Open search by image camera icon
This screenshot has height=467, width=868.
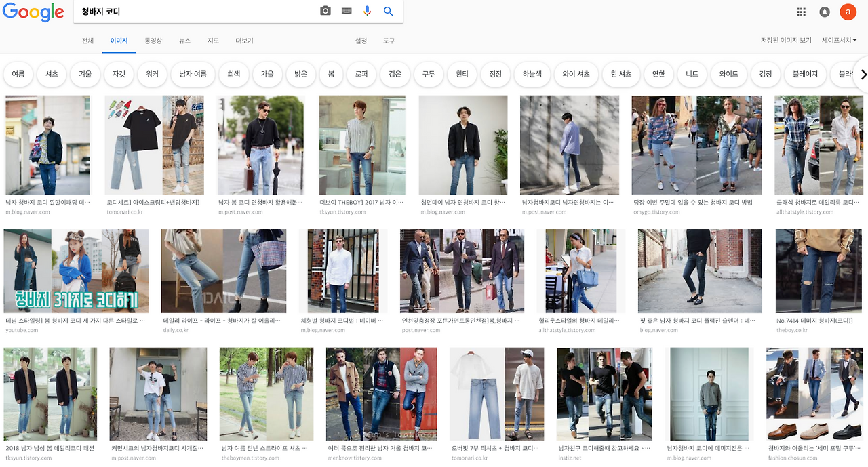(325, 12)
